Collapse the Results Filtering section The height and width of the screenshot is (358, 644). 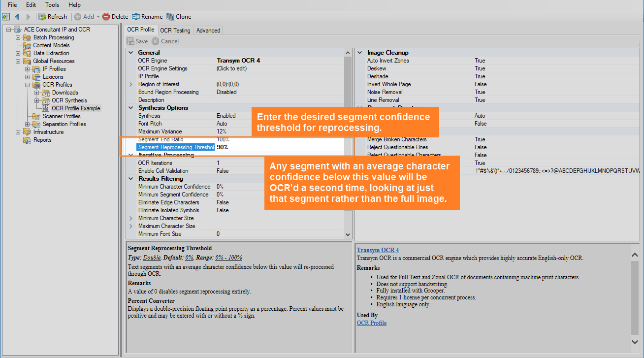click(x=130, y=179)
